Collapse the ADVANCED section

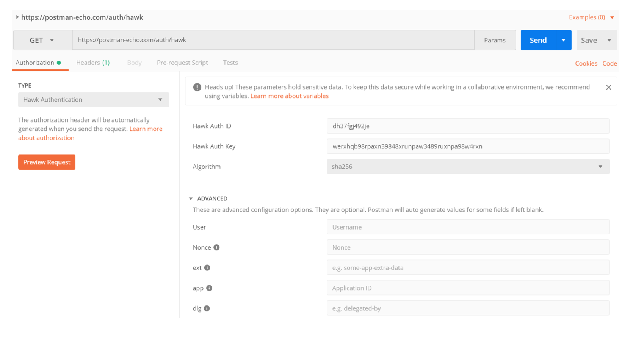point(191,198)
